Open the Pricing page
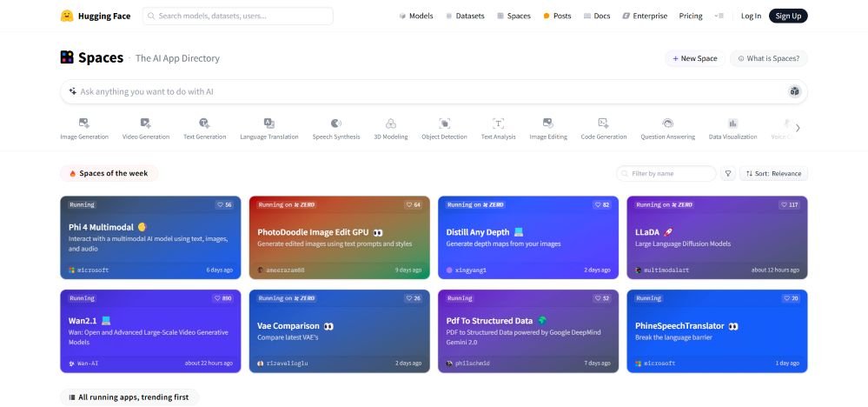868x407 pixels. (x=691, y=16)
